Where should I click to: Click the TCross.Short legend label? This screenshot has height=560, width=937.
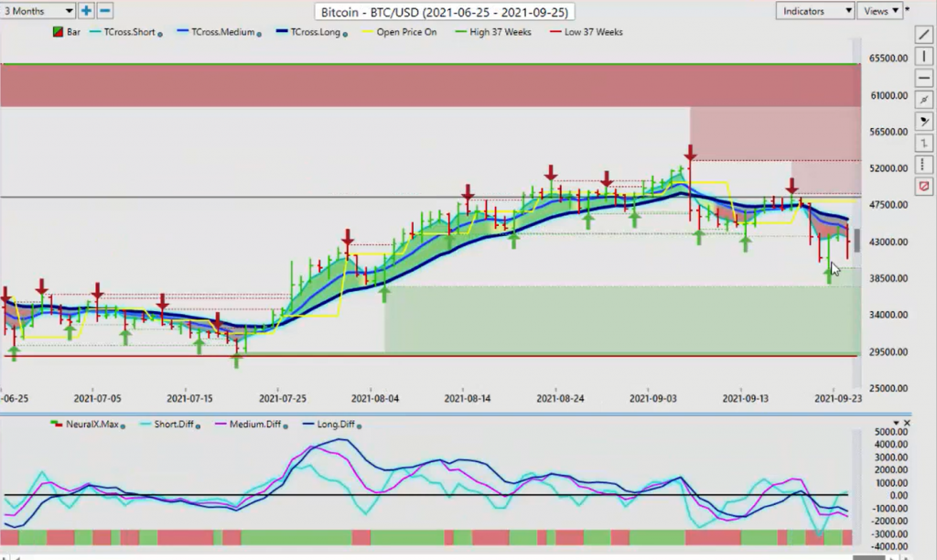coord(129,32)
